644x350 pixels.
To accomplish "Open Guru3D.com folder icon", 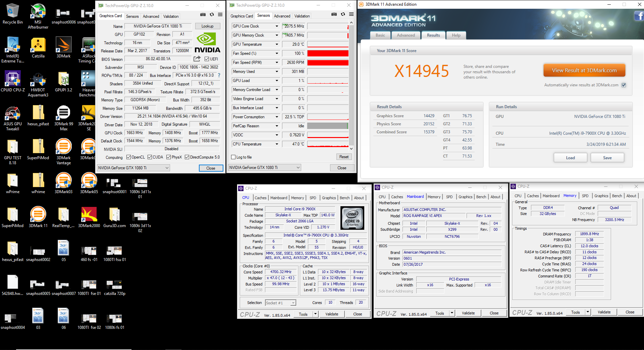I will coord(114,217).
